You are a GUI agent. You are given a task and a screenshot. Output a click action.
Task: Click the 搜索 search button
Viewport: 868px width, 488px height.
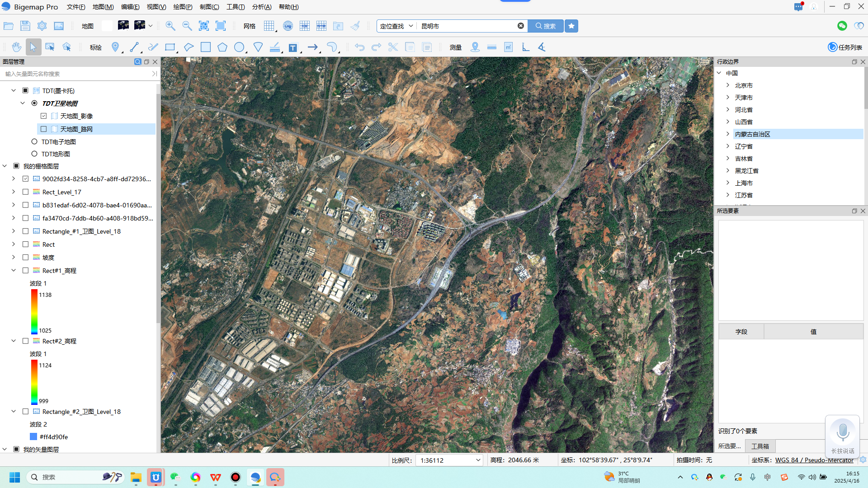[x=546, y=26]
